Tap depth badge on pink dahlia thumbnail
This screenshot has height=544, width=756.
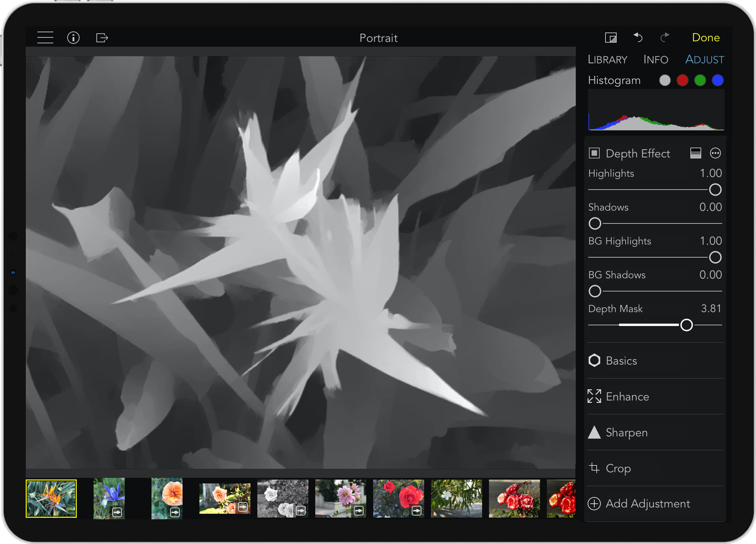(x=359, y=510)
